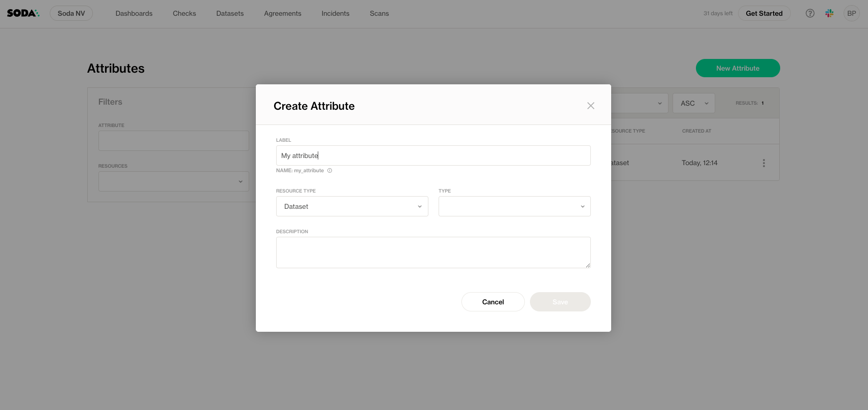Click the Slack integration icon
The image size is (868, 410).
[x=829, y=13]
